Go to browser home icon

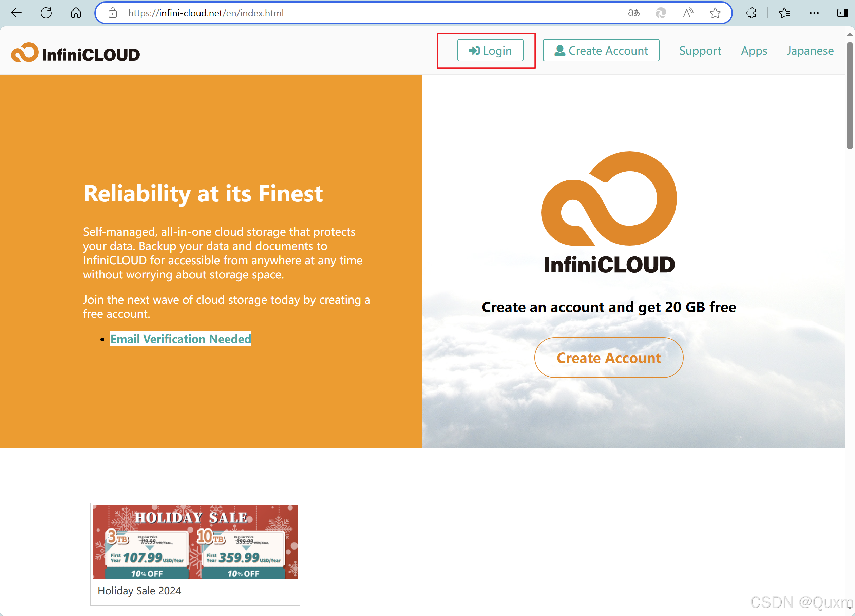tap(76, 13)
